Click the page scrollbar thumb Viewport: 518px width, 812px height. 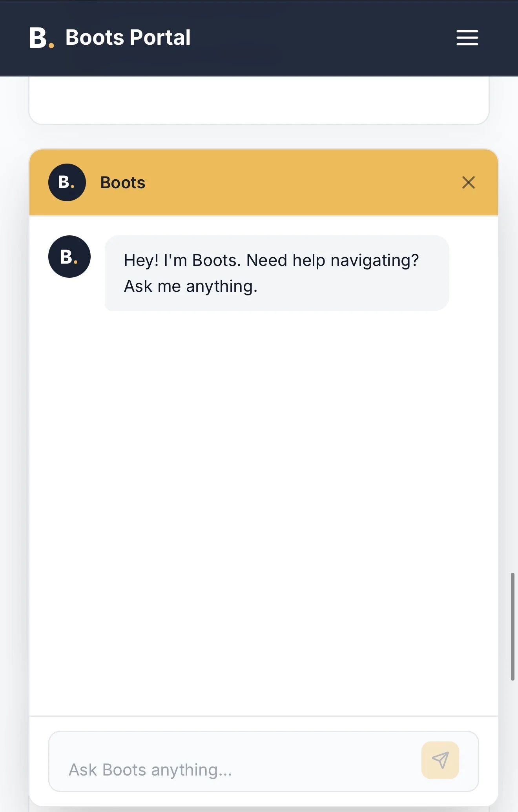click(512, 626)
